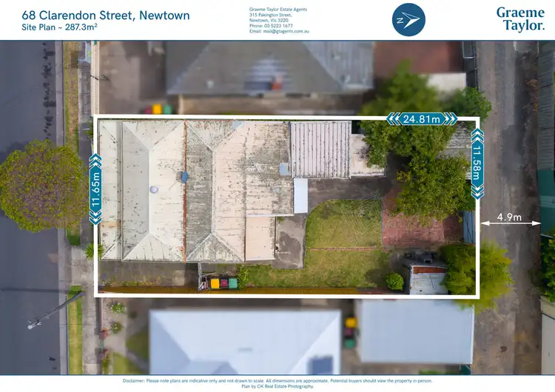The image size is (555, 392).
Task: Click the 4.9m laneway width arrow
Action: tap(509, 218)
